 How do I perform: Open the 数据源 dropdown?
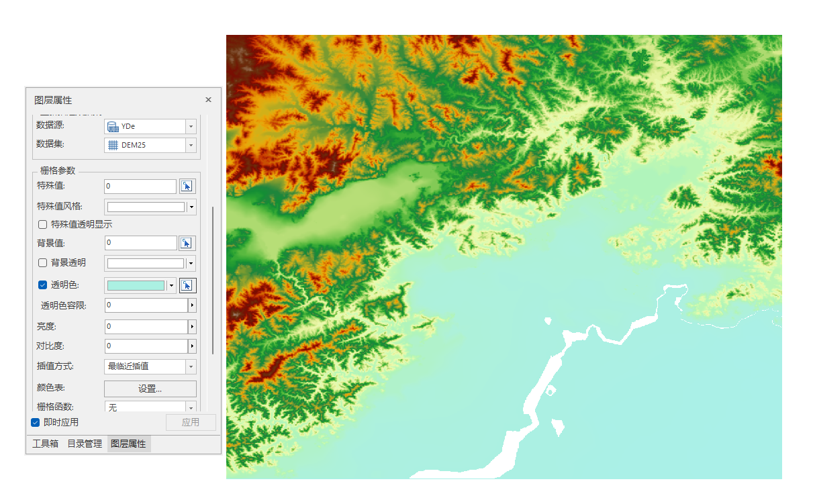191,126
